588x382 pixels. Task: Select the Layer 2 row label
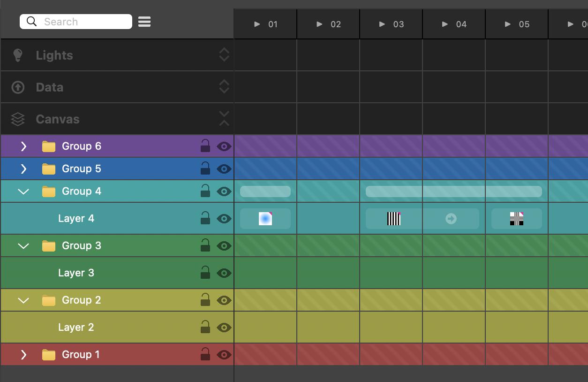[x=76, y=328]
